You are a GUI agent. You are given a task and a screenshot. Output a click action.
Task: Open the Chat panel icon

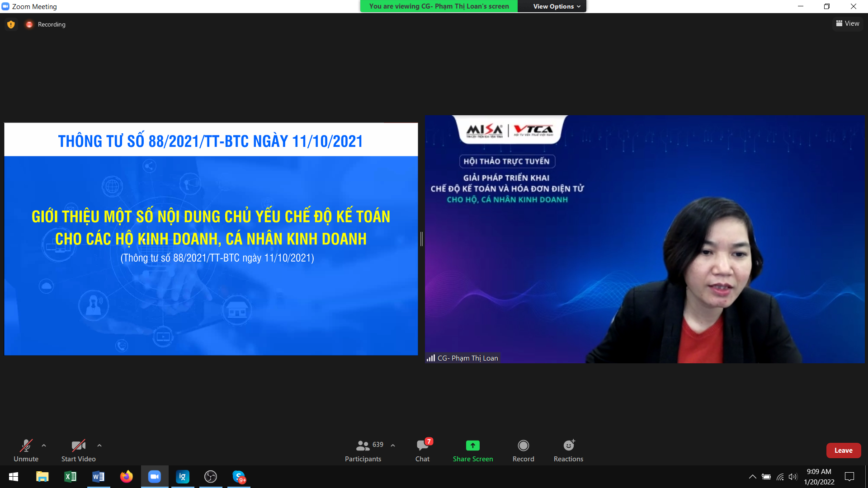point(422,446)
